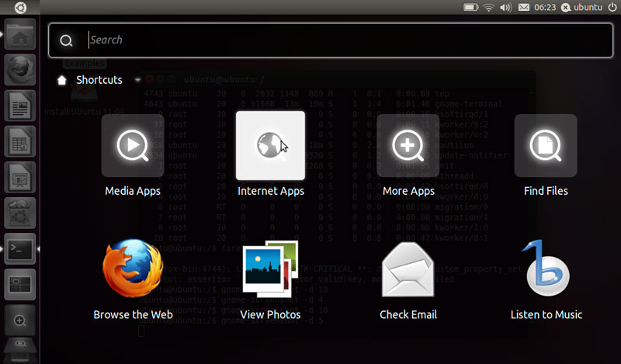The height and width of the screenshot is (364, 621).
Task: Open the workspace switcher in launcher
Action: click(19, 284)
